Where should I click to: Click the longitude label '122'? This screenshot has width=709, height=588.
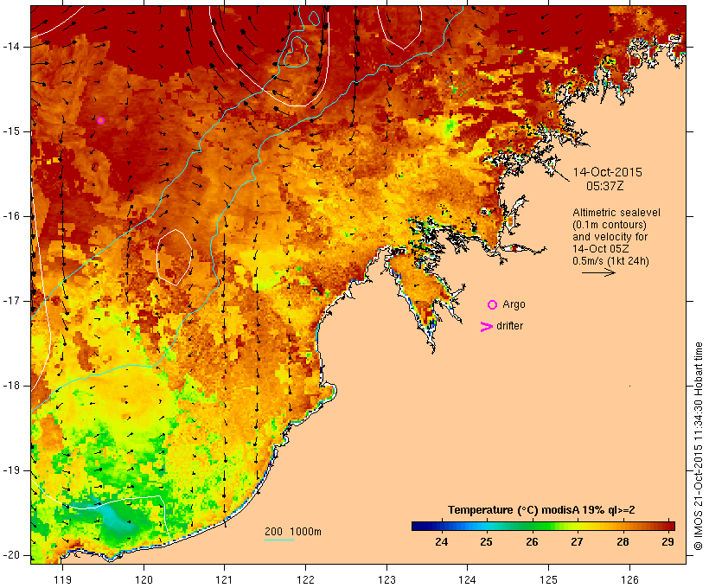306,580
